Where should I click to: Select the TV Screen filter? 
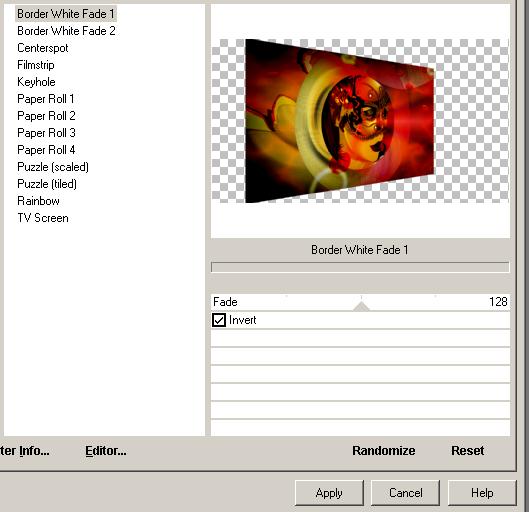(x=43, y=218)
